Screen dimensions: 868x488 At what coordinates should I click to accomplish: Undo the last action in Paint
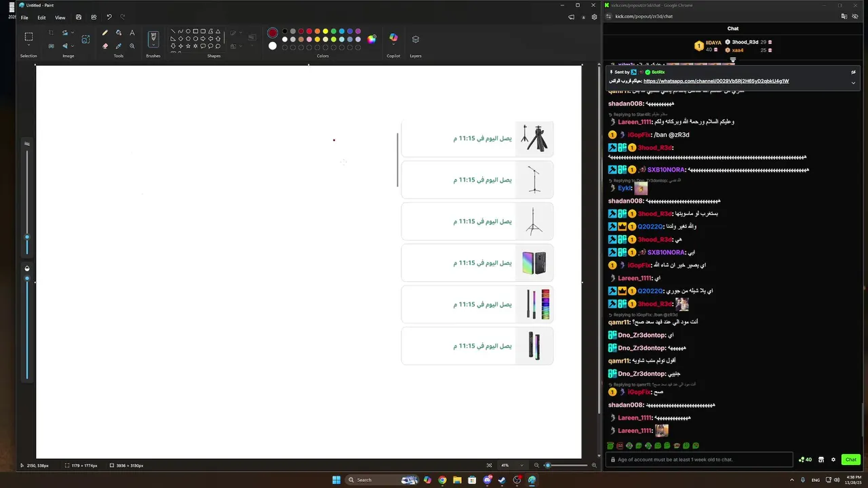click(x=109, y=17)
